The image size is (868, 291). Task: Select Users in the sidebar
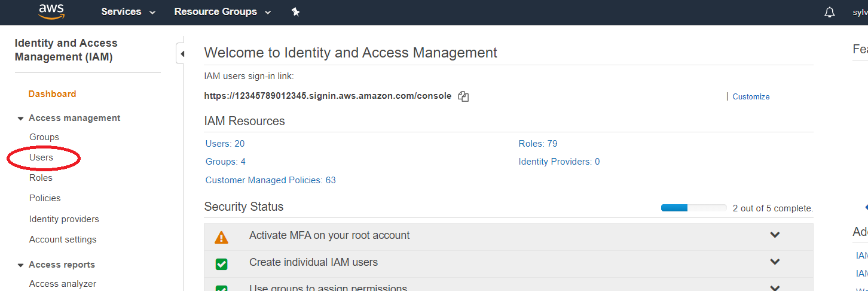click(x=41, y=157)
